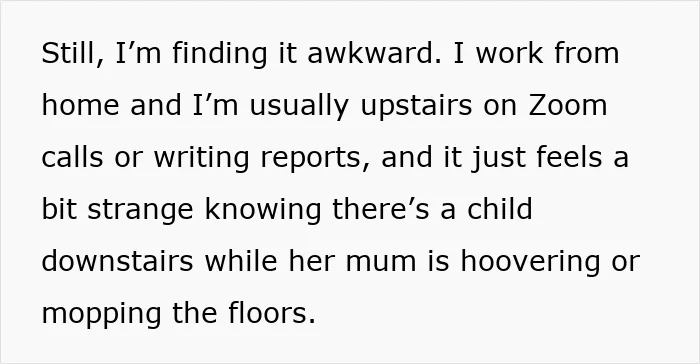Click the word "strange"

tap(140, 211)
